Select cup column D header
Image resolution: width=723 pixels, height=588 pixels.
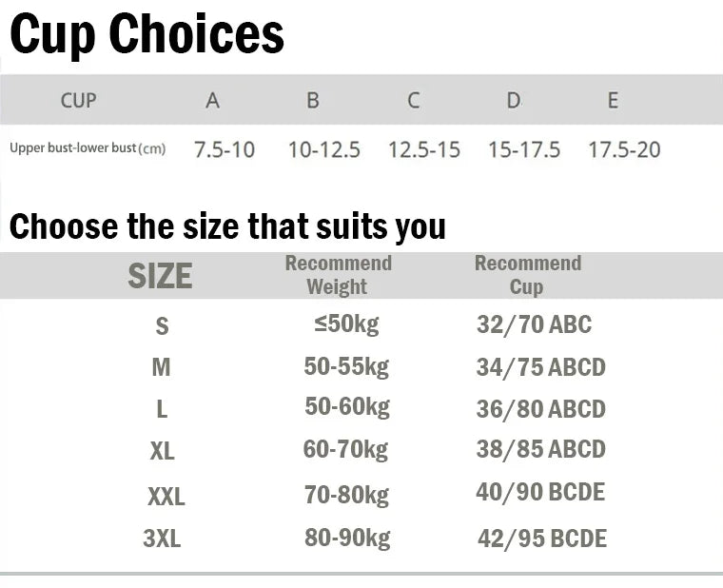pos(513,100)
